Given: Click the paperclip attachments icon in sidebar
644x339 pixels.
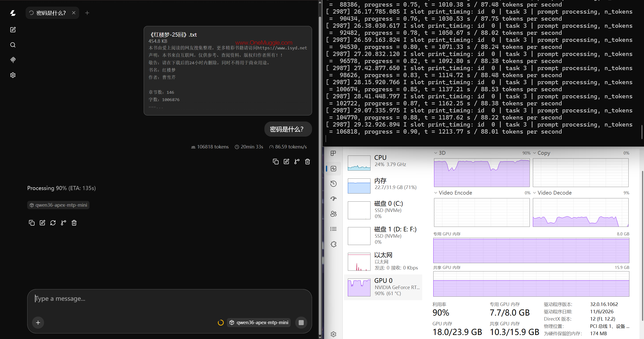Looking at the screenshot, I should tap(13, 60).
